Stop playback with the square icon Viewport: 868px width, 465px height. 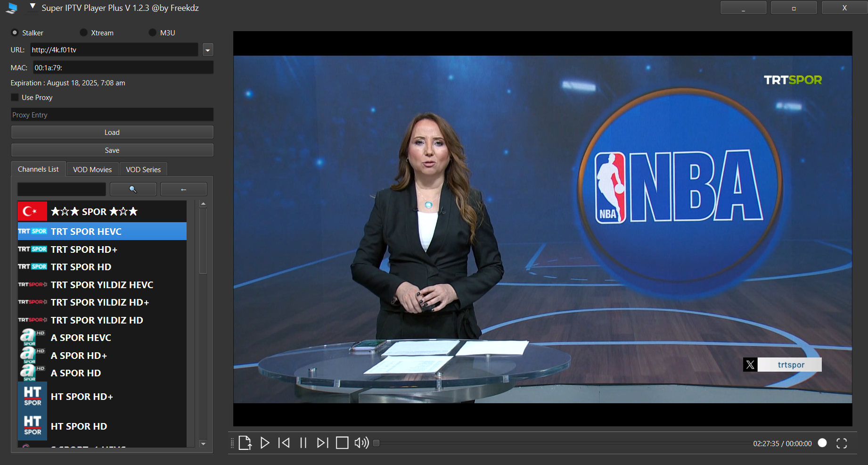[x=342, y=443]
